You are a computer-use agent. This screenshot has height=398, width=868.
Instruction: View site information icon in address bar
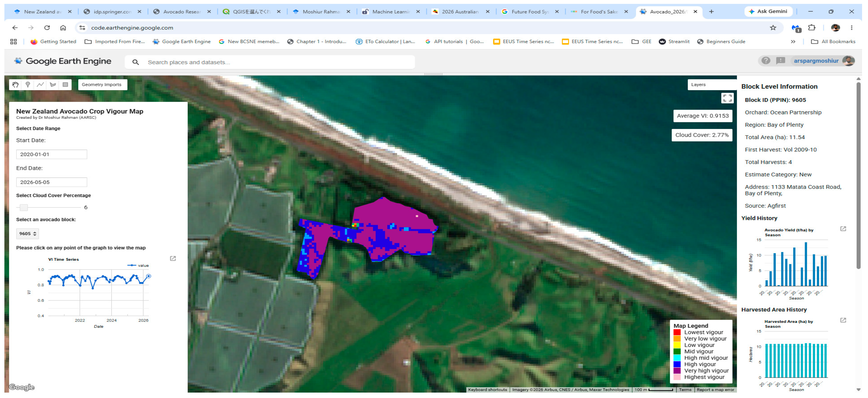click(x=82, y=28)
